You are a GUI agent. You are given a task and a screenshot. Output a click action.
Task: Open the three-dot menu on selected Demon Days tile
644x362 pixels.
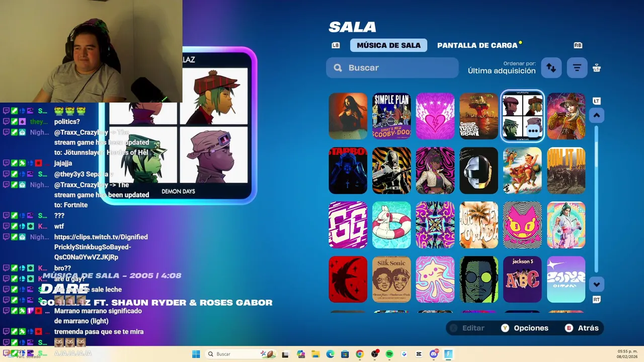(533, 131)
